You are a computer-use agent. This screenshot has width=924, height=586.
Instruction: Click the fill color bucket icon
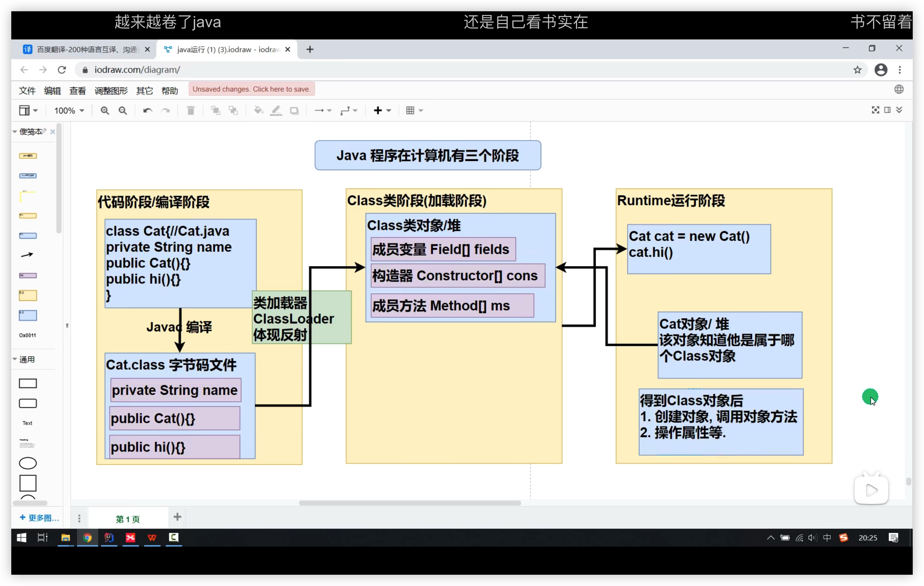258,111
